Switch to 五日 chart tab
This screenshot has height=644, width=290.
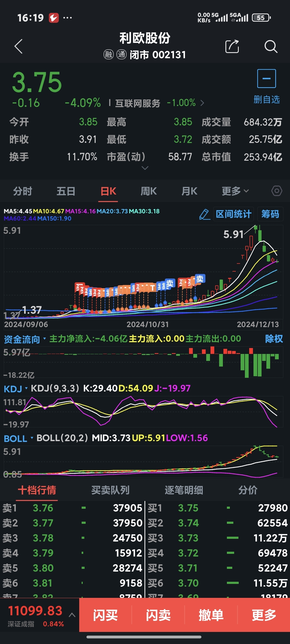66,191
